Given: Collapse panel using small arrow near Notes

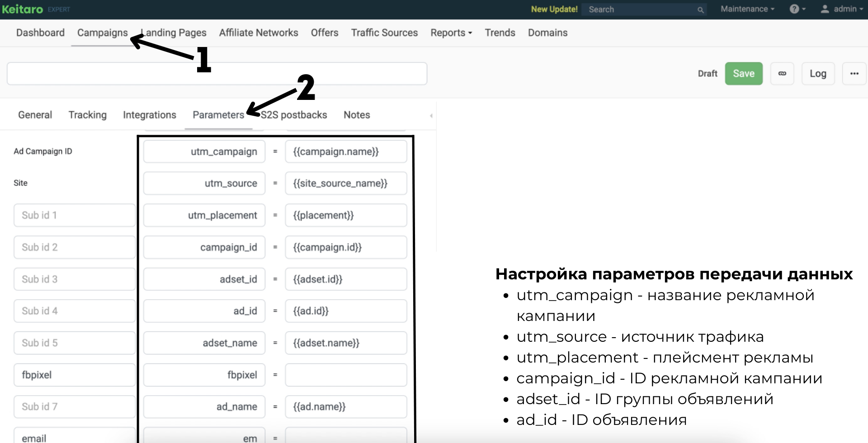Looking at the screenshot, I should pyautogui.click(x=431, y=116).
